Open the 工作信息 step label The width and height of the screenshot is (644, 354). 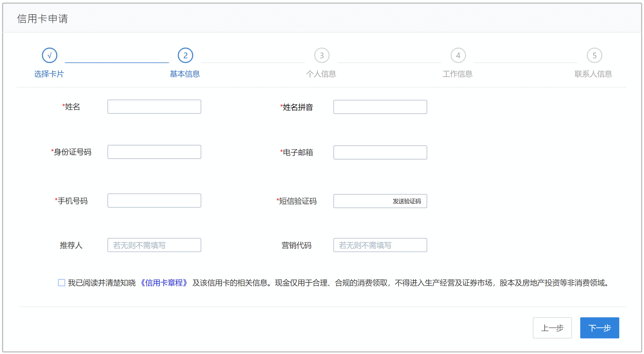[458, 74]
